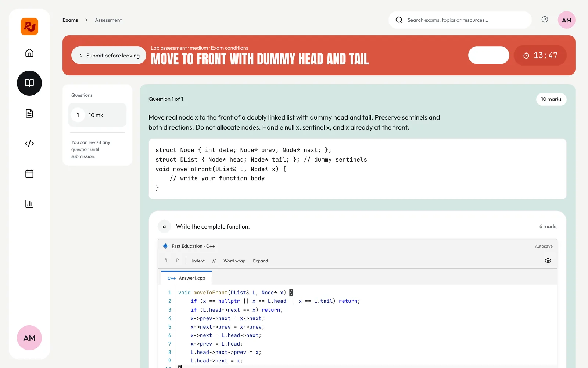
Task: Open the document icon in sidebar
Action: pyautogui.click(x=29, y=113)
